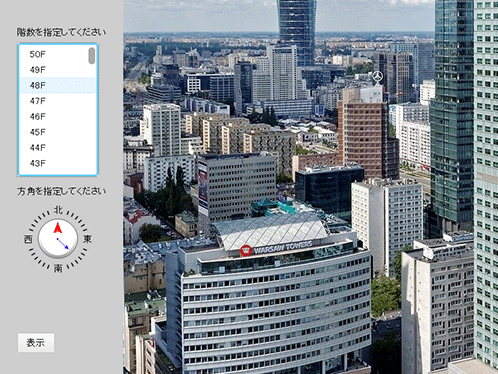The height and width of the screenshot is (374, 498).
Task: Click the blue direction needle on compass
Action: click(x=63, y=243)
